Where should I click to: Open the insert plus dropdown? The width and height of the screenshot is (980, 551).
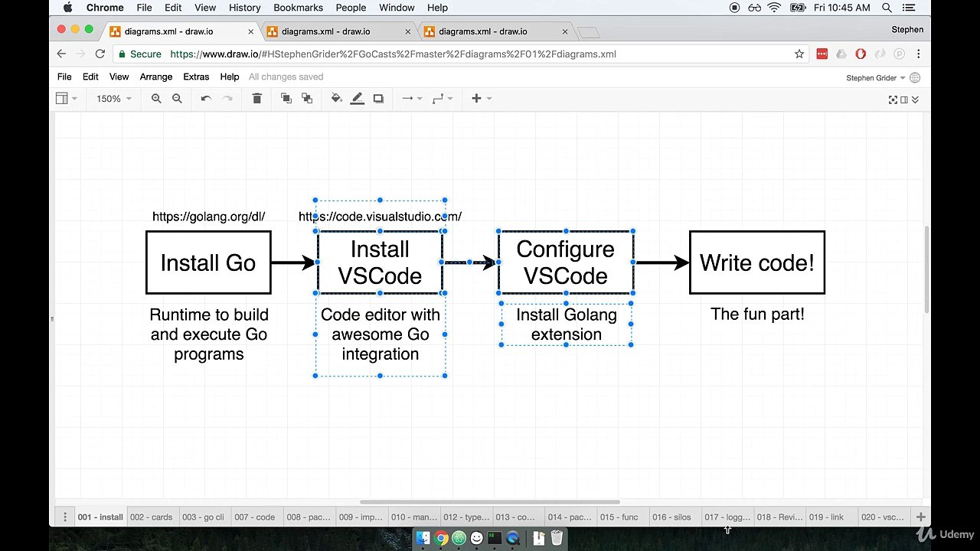tap(482, 99)
